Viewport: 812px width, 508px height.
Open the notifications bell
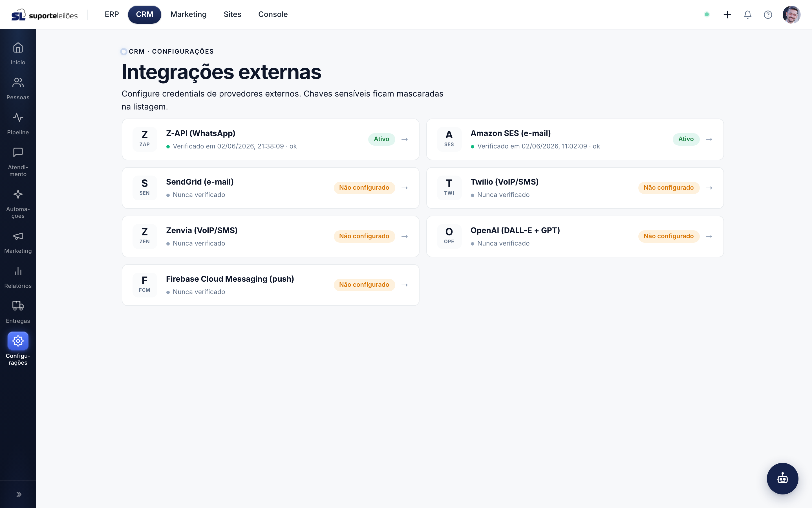point(748,14)
